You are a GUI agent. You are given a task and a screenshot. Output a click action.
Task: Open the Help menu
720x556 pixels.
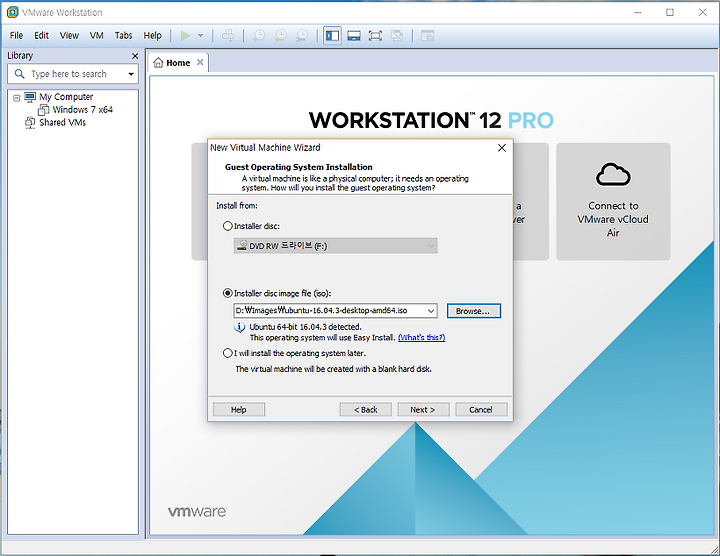click(x=152, y=35)
